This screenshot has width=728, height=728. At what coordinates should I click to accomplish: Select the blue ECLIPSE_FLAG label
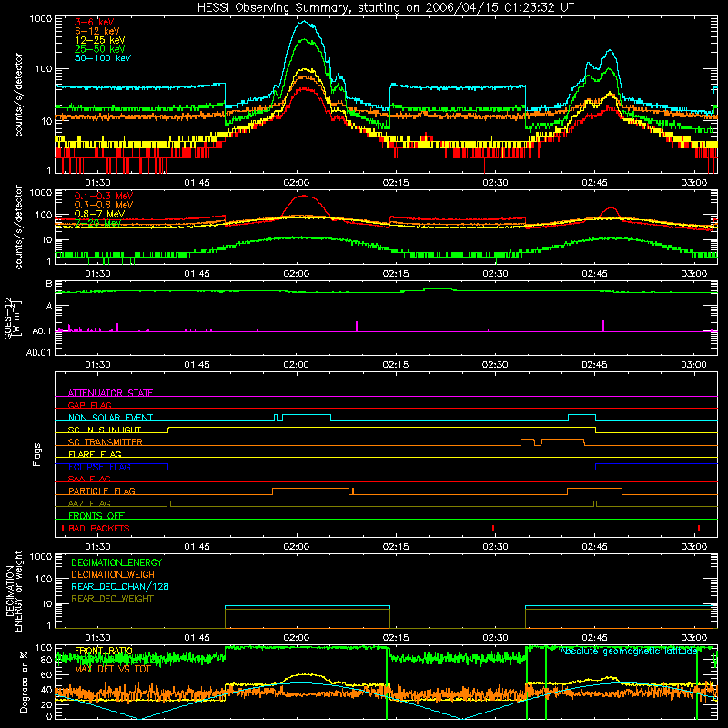click(99, 467)
